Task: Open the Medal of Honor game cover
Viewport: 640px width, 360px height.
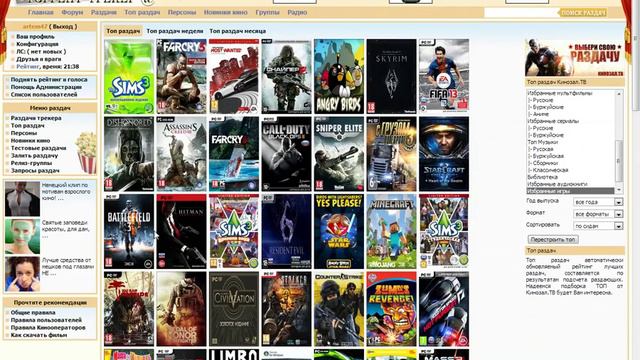Action: [181, 309]
